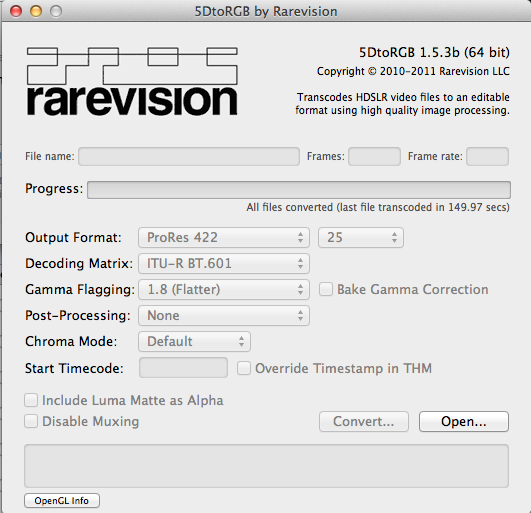Expand the Post-Processing None dropdown
The width and height of the screenshot is (531, 513).
[224, 316]
